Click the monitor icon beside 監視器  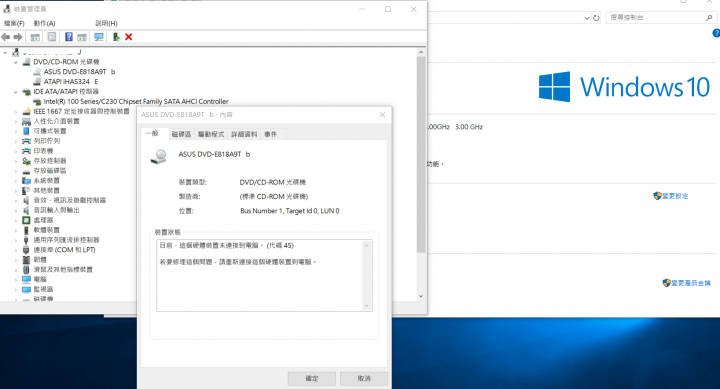27,289
